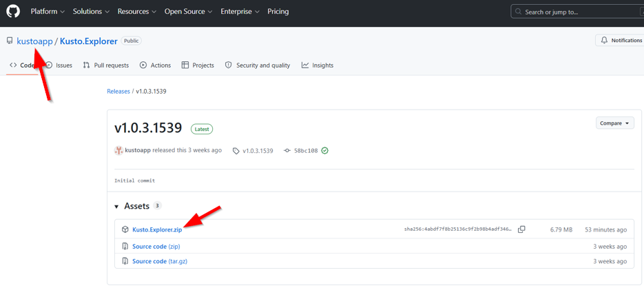644x288 pixels.
Task: Open the Resources dropdown menu
Action: 136,12
